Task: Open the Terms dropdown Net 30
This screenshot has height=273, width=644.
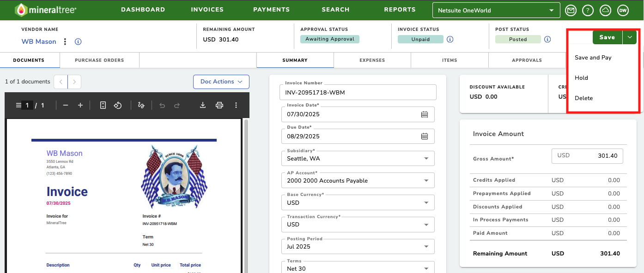Action: pos(358,267)
